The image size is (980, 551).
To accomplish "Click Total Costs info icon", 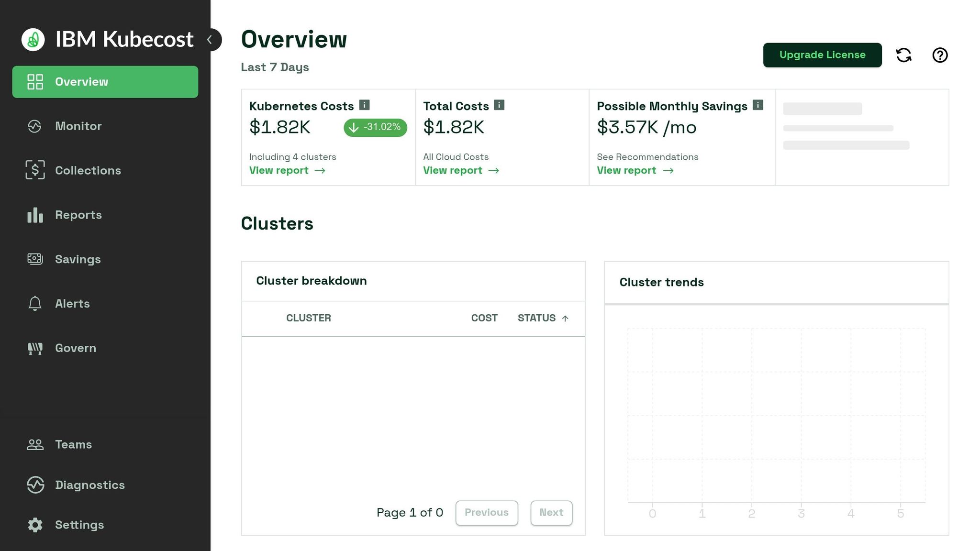I will tap(499, 105).
